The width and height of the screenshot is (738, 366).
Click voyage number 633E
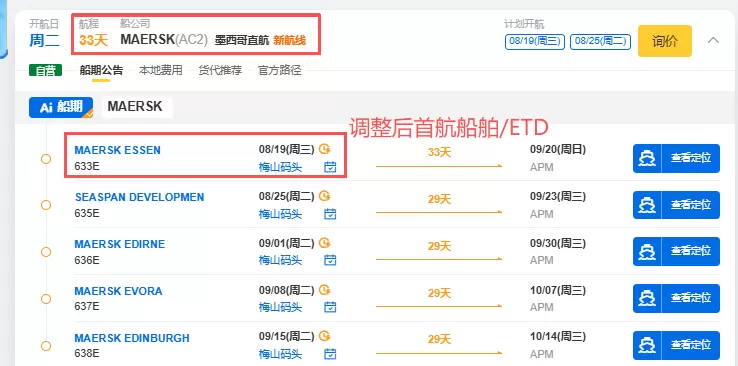(87, 167)
